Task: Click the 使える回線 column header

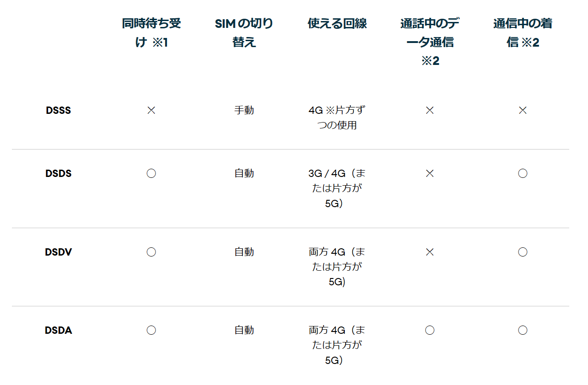Action: point(337,24)
